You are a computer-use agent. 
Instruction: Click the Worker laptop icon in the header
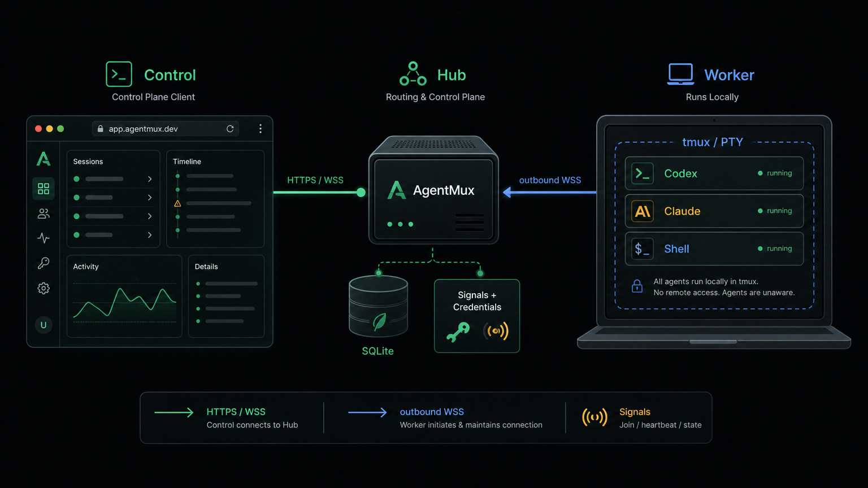click(680, 74)
